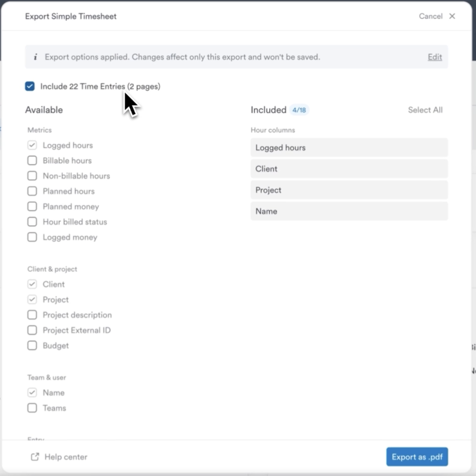Click the external link icon beside Help center
The image size is (476, 476).
pyautogui.click(x=35, y=456)
